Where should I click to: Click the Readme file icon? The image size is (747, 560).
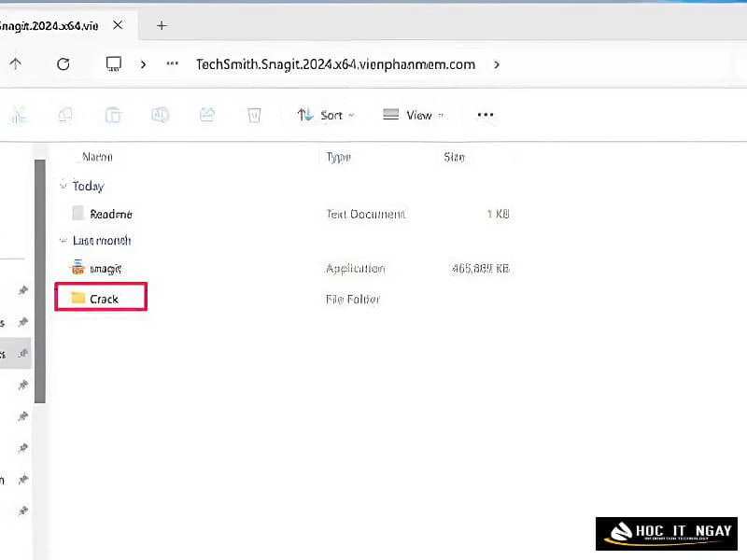tap(78, 214)
